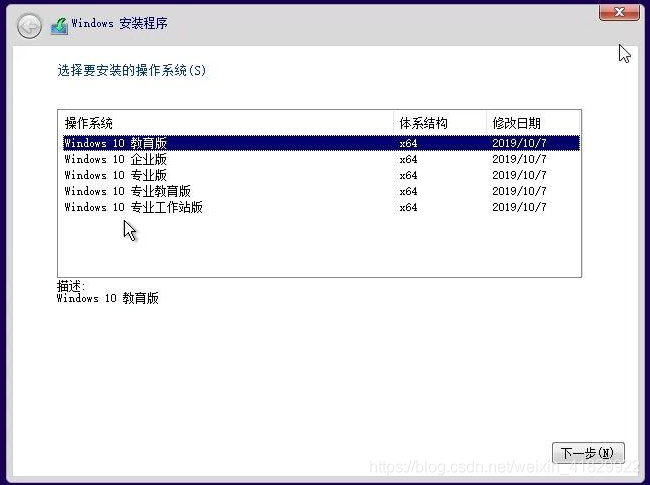Screen dimensions: 650x485
Task: Click the round back arrow button
Action: click(x=29, y=26)
